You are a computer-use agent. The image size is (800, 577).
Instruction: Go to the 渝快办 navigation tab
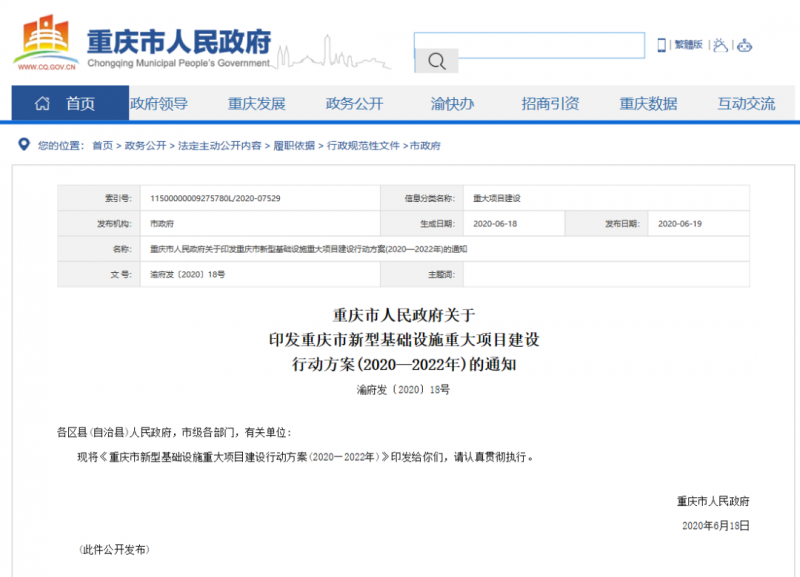452,103
